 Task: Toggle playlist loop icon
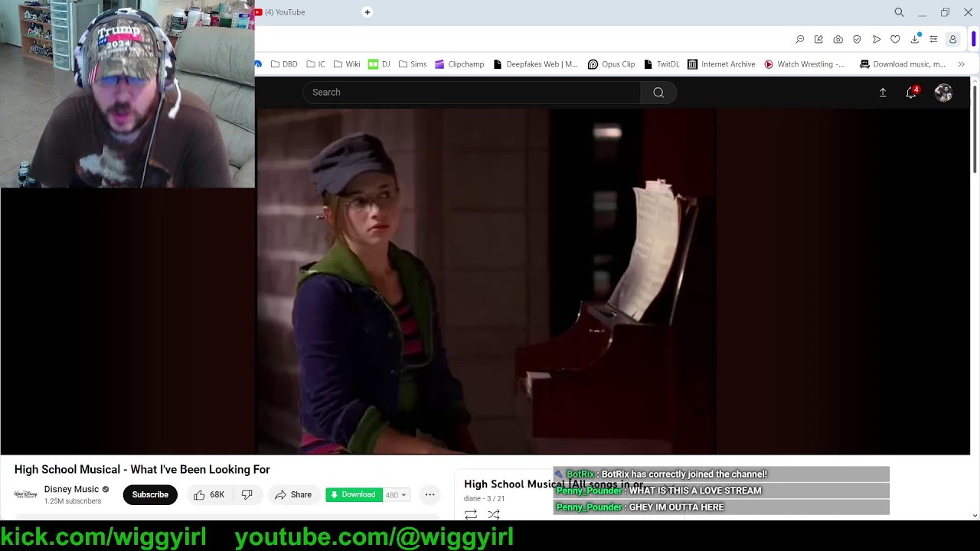tap(471, 514)
